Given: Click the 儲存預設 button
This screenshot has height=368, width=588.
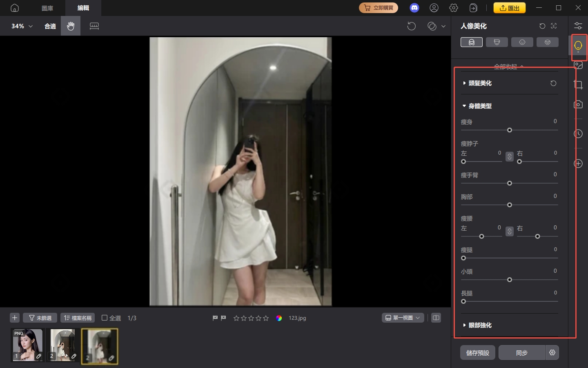Looking at the screenshot, I should (477, 352).
